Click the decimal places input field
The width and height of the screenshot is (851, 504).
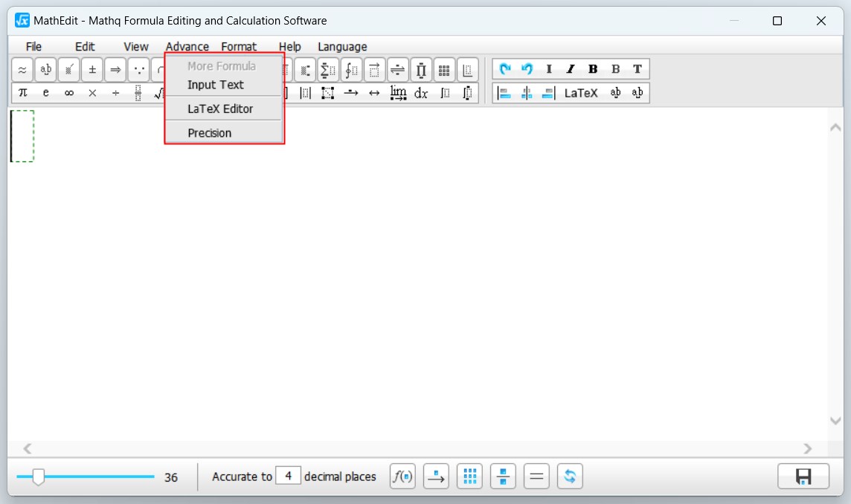point(288,476)
